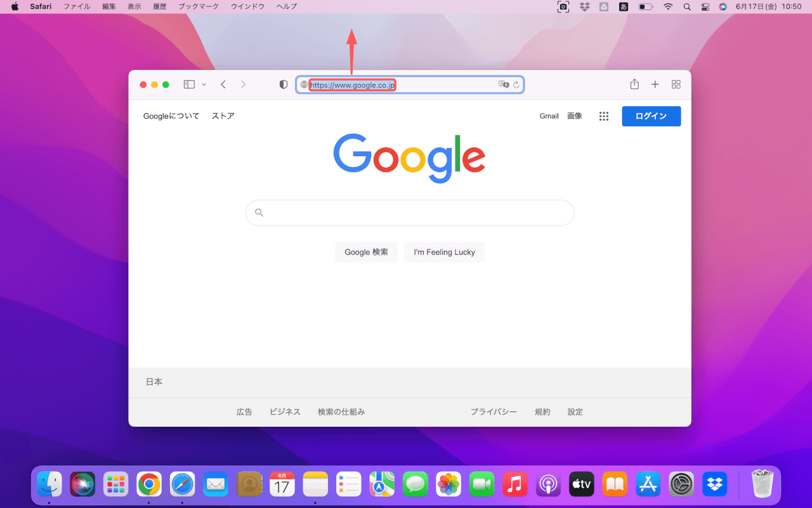Add a new tab with plus icon
The height and width of the screenshot is (508, 812).
[x=655, y=84]
